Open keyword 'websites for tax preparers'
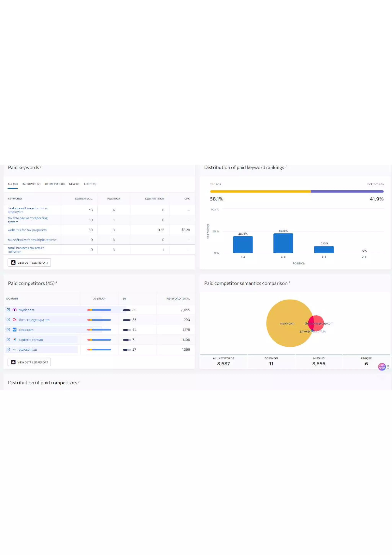 click(27, 230)
